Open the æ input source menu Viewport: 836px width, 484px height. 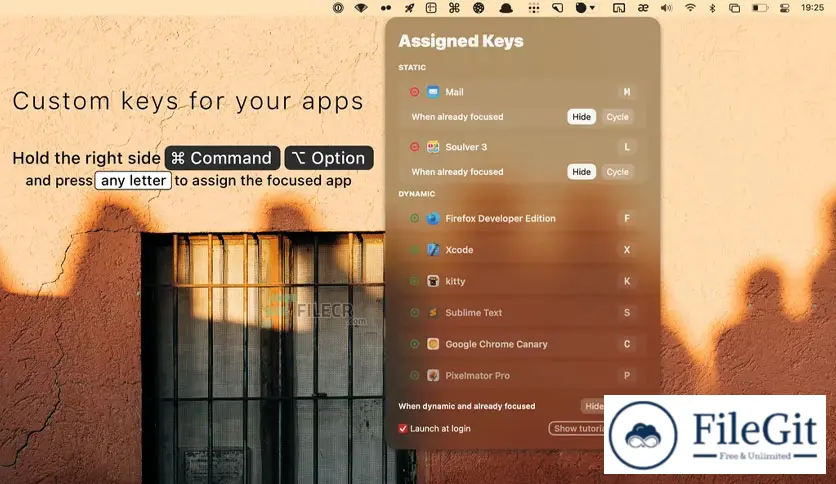(x=643, y=8)
